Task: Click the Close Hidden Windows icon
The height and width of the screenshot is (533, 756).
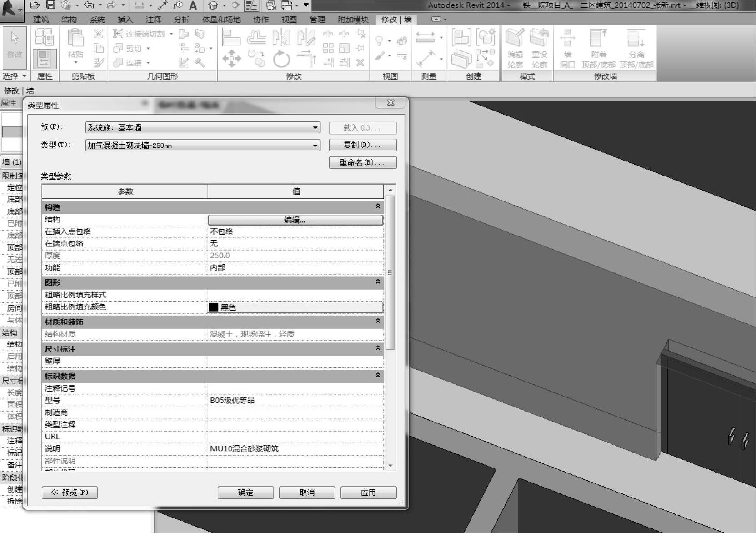Action: [x=271, y=5]
